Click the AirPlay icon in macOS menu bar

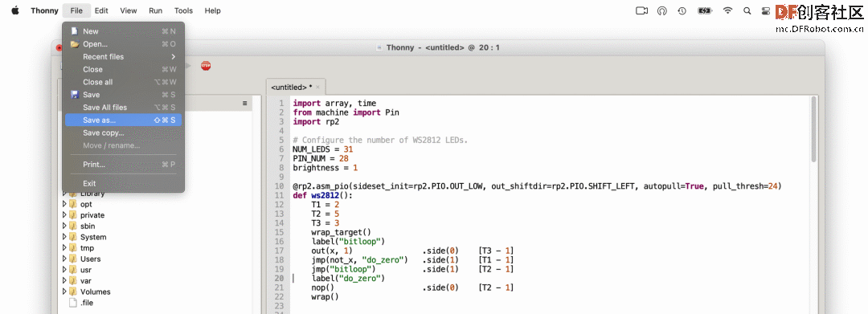point(662,10)
